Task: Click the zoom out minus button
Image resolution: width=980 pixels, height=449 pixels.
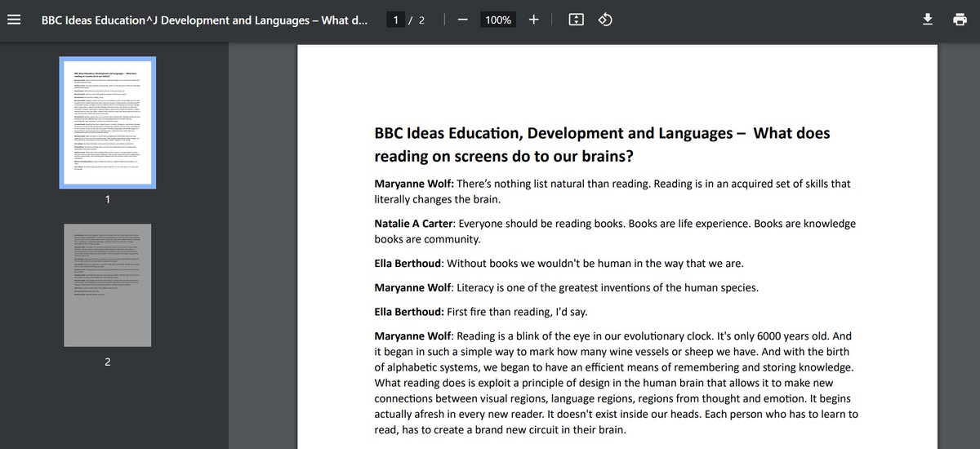Action: click(x=462, y=20)
